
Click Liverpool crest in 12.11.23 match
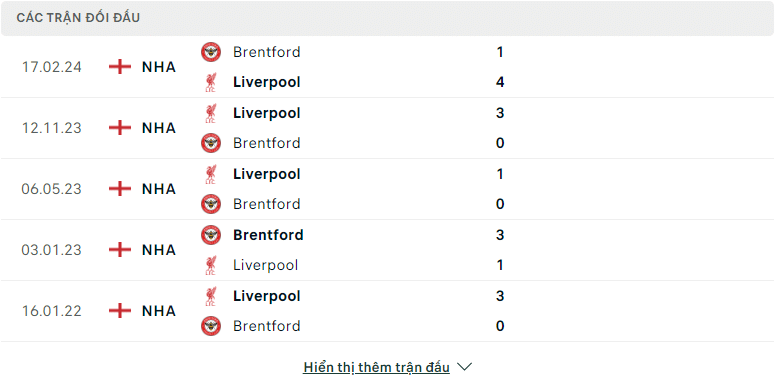[211, 113]
